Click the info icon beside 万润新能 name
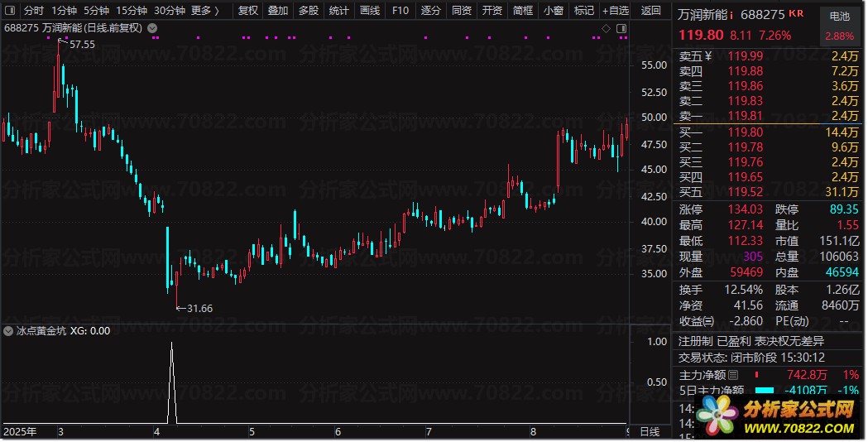 pos(731,15)
